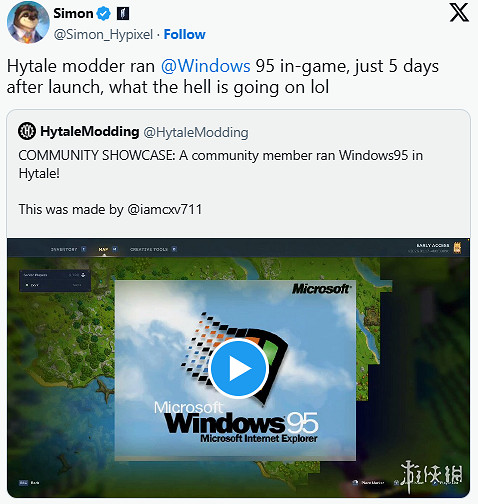Click the Place Marker icon at the bottom
The width and height of the screenshot is (478, 504).
pyautogui.click(x=355, y=482)
